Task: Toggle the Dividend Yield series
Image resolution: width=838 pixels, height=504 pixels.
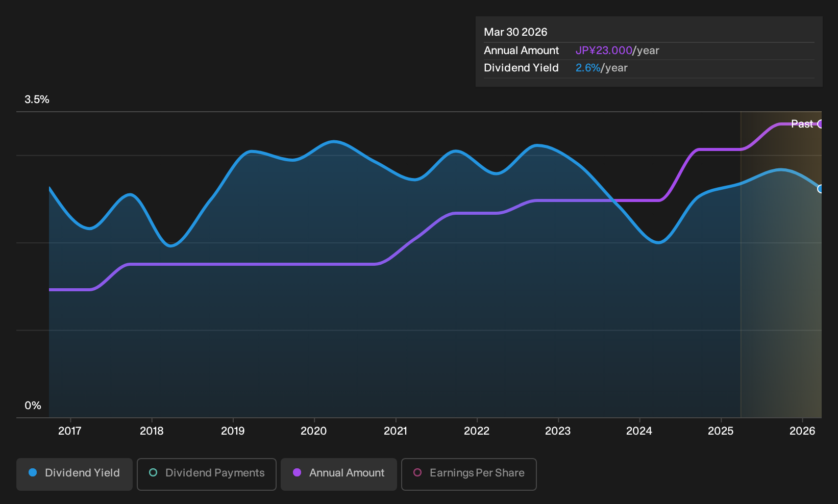Action: point(75,474)
